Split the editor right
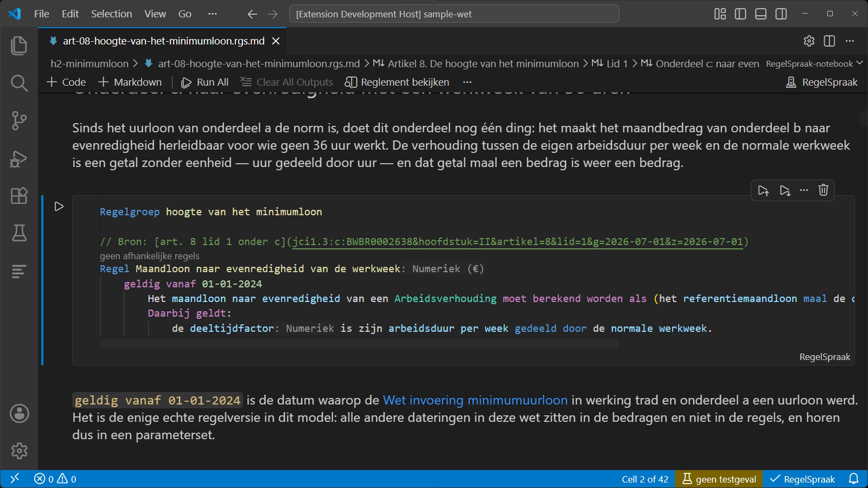Image resolution: width=868 pixels, height=488 pixels. pyautogui.click(x=829, y=41)
